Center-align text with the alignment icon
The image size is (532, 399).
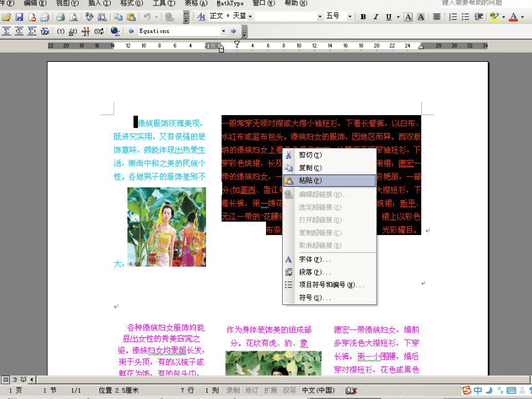pos(437,17)
